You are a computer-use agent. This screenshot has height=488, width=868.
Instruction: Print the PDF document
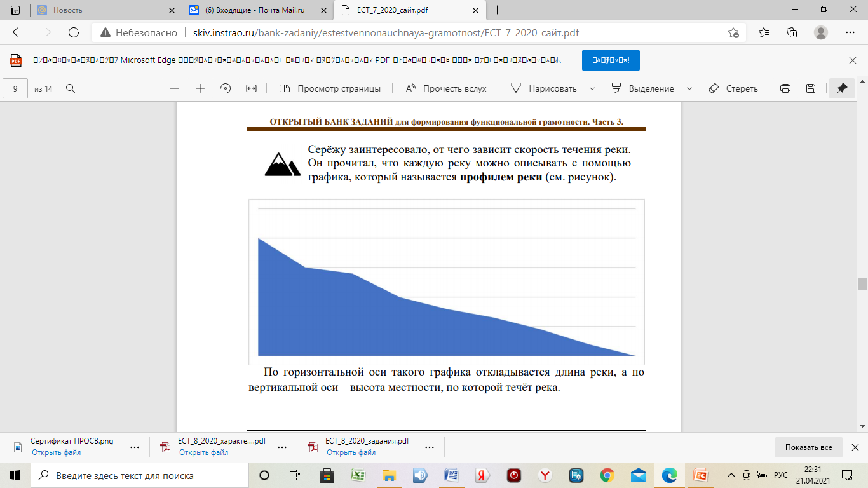pyautogui.click(x=785, y=88)
